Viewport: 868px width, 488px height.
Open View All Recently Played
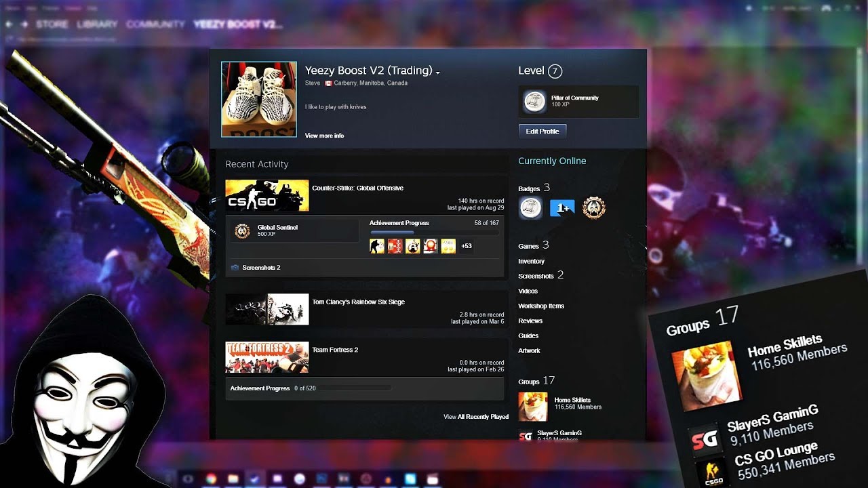476,417
